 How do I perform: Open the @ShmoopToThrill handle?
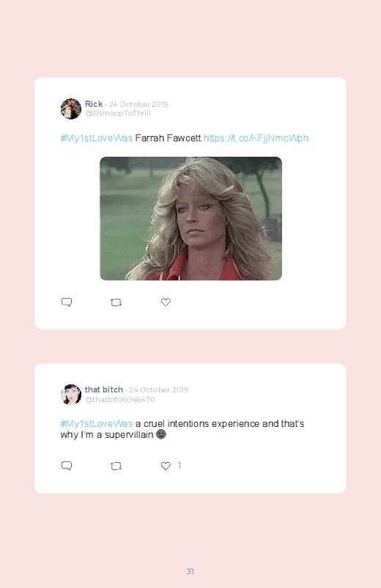(117, 113)
